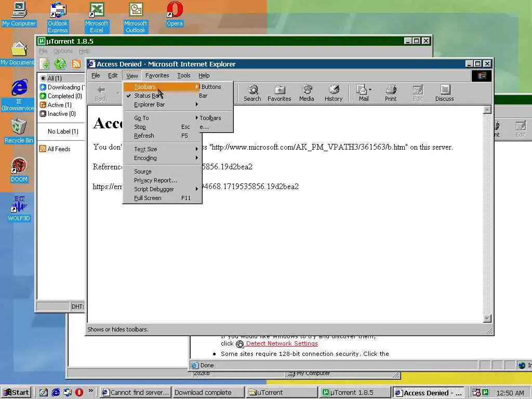Click the Back arrow in Internet Explorer
Image resolution: width=532 pixels, height=399 pixels.
pos(101,93)
